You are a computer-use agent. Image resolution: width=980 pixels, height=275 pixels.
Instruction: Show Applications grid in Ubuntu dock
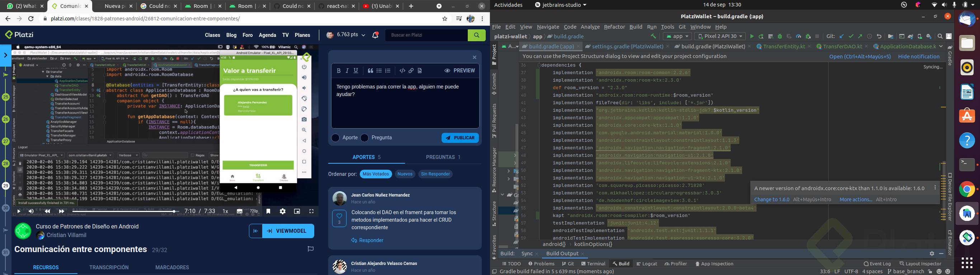tap(967, 262)
